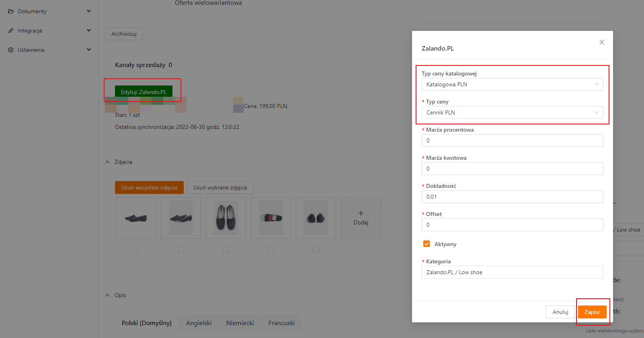
Task: Tick the checkbox under first shoe photo
Action: (136, 249)
